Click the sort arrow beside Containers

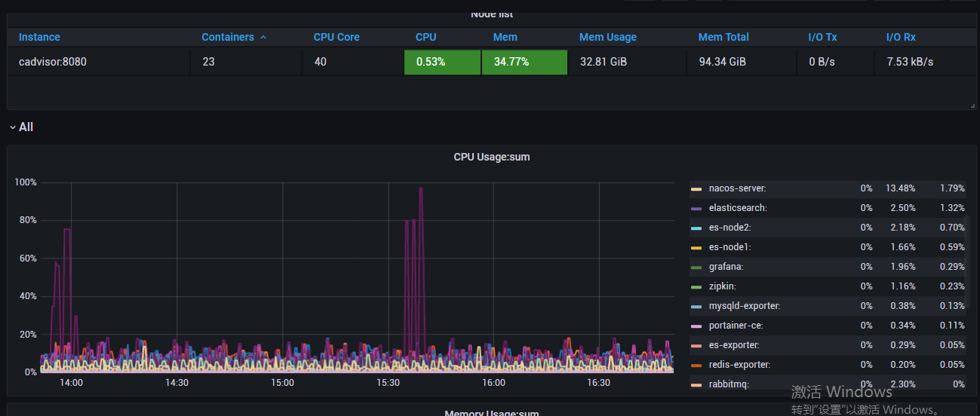point(263,37)
